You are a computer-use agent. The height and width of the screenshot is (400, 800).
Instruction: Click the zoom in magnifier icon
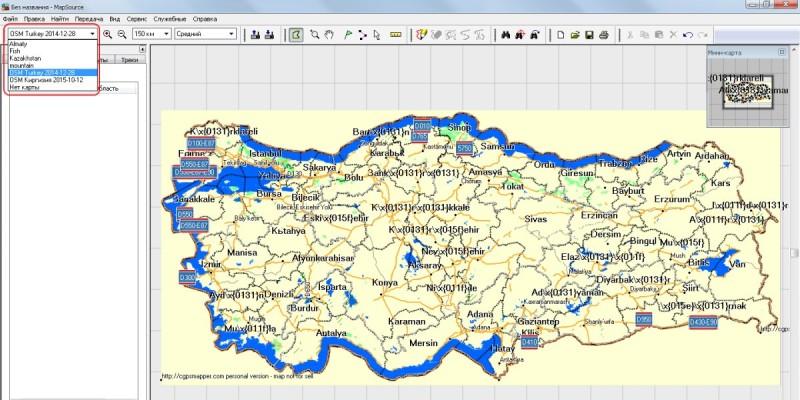[108, 34]
